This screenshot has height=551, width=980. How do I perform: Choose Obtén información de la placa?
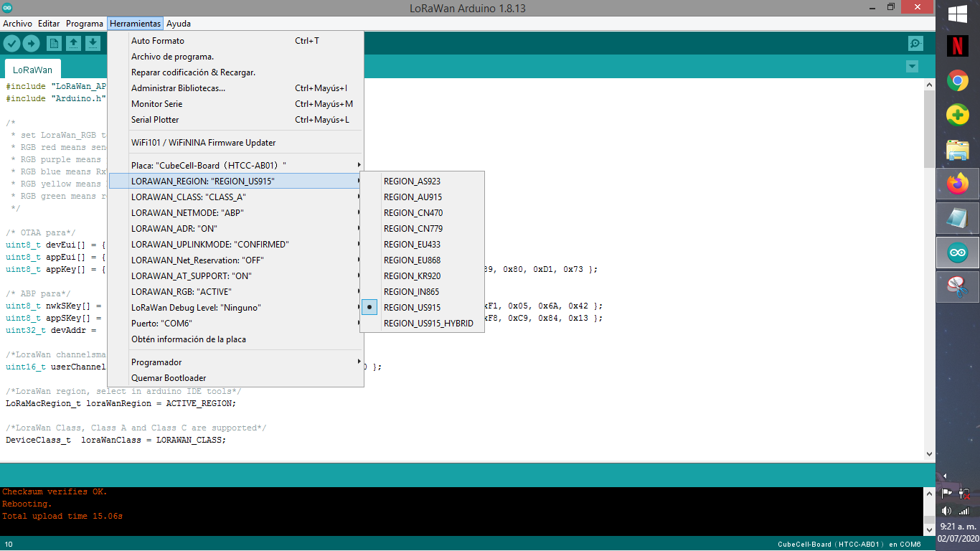click(x=236, y=339)
